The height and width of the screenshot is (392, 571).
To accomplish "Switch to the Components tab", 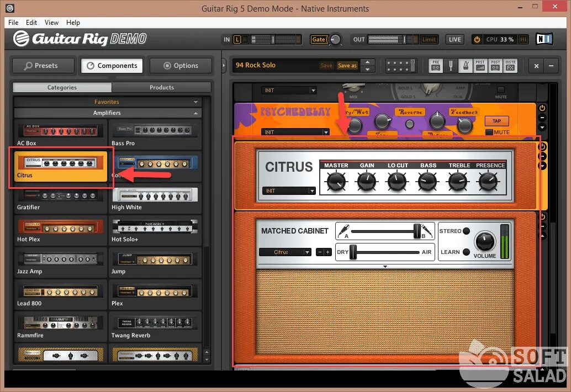I will [x=112, y=66].
